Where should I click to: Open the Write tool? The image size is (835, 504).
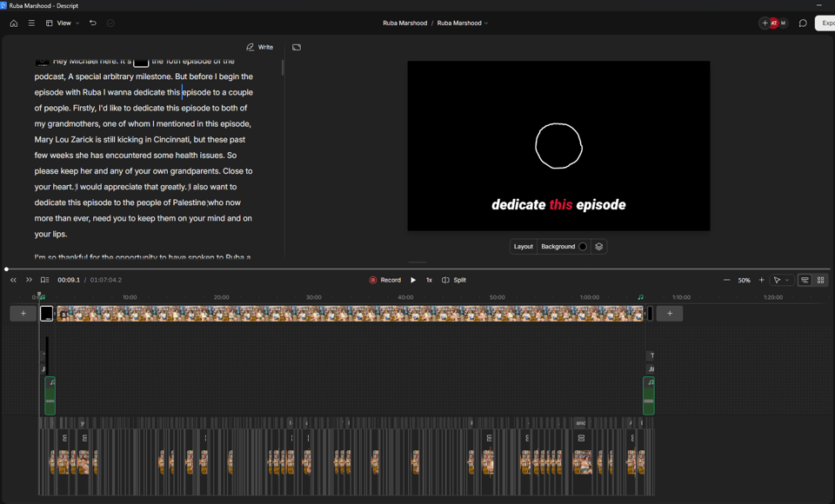click(260, 48)
